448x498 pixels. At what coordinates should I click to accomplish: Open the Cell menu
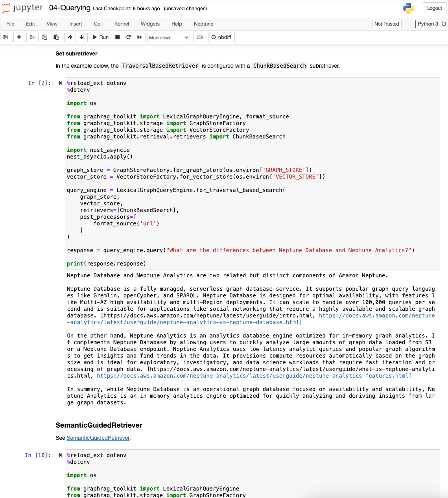98,24
